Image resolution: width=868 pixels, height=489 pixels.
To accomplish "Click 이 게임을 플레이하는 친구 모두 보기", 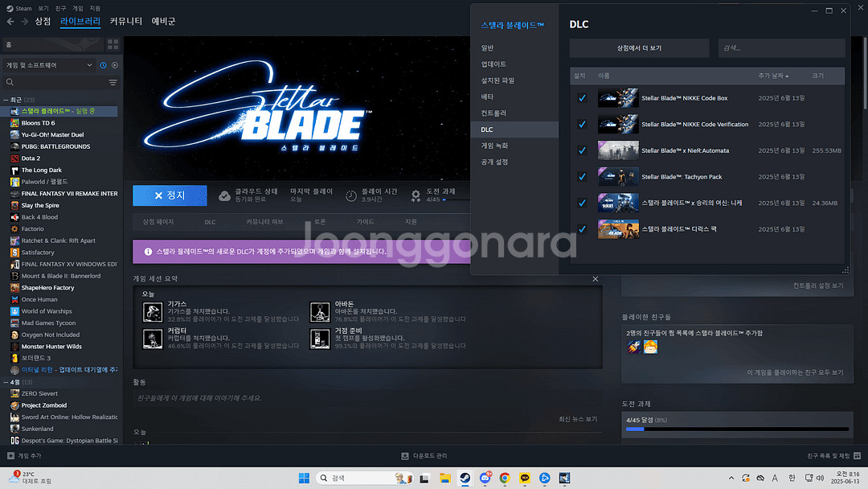I will (795, 372).
